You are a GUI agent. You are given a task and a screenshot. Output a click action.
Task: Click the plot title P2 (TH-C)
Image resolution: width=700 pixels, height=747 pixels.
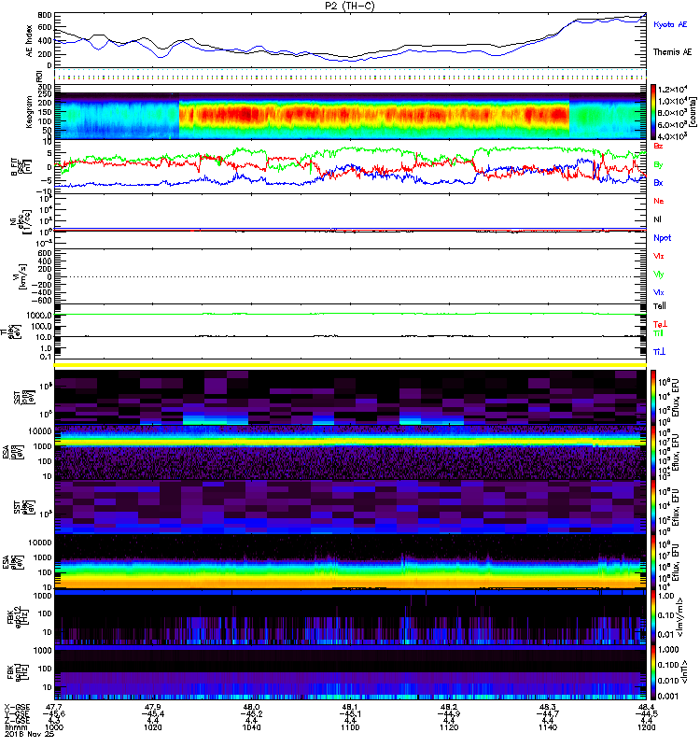(350, 6)
